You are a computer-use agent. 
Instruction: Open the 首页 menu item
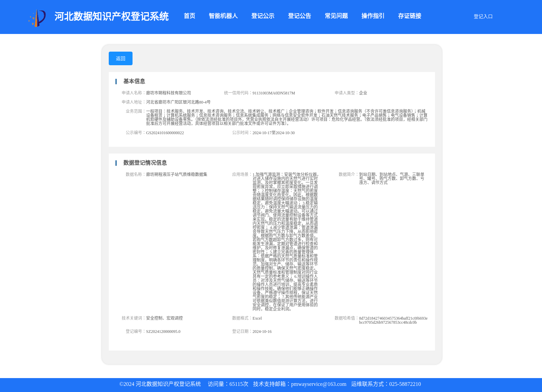(x=190, y=16)
